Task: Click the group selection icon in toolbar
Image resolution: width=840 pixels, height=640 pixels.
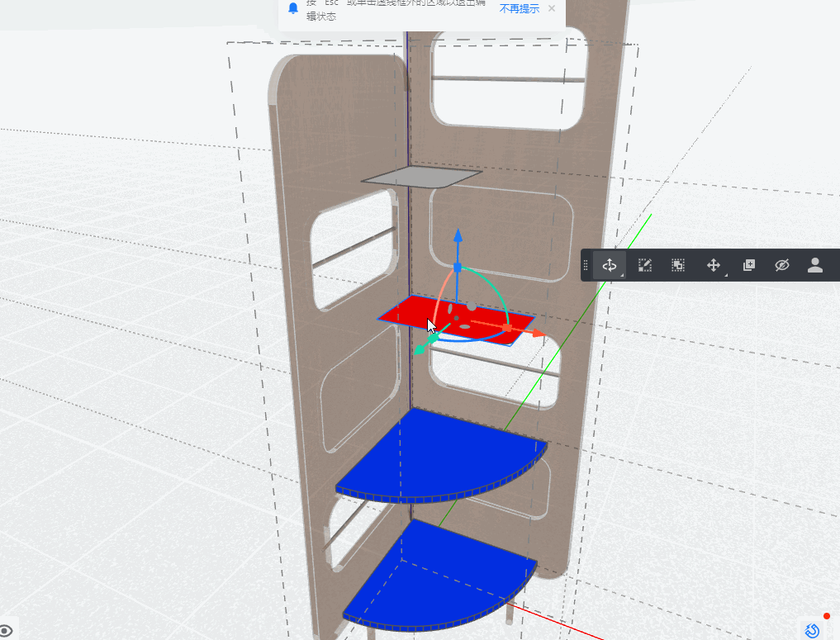Action: 678,265
